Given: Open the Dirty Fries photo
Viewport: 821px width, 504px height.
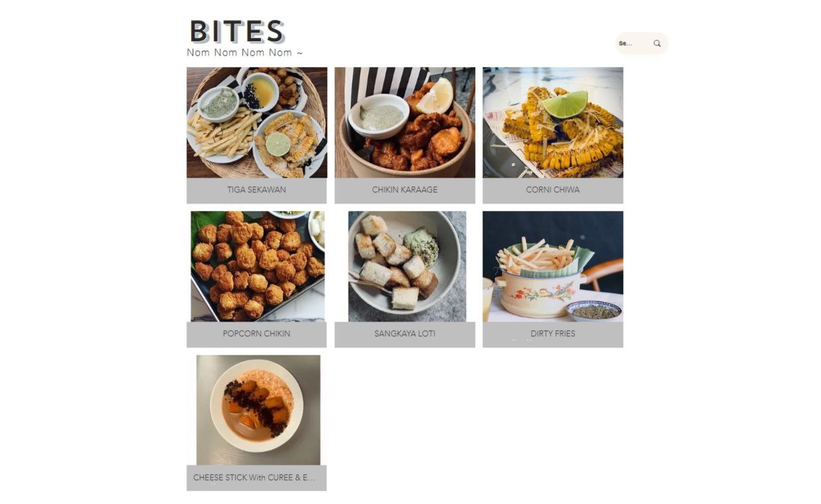Looking at the screenshot, I should [553, 266].
